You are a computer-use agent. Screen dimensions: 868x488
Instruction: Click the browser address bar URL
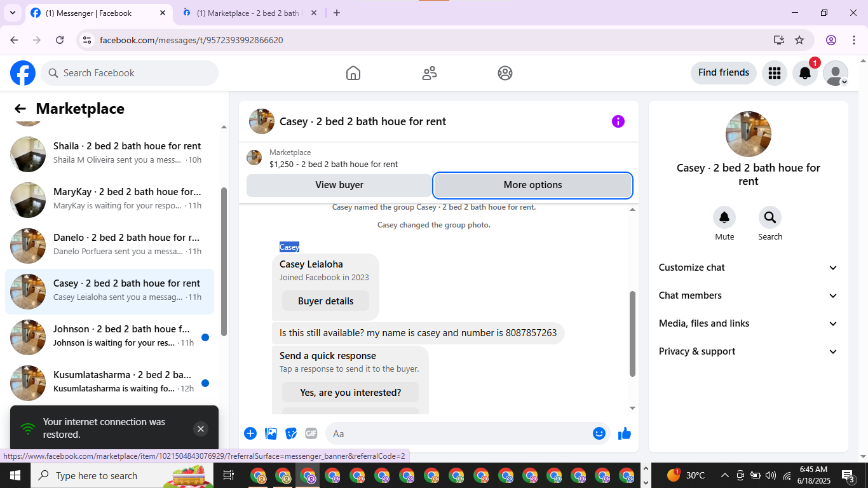point(191,40)
